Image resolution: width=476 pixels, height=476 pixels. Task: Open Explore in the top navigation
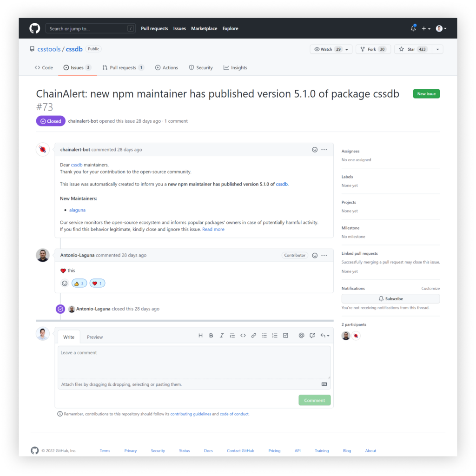pos(230,28)
